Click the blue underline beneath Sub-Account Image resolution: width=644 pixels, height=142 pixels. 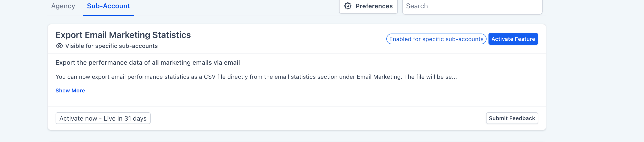pos(108,16)
